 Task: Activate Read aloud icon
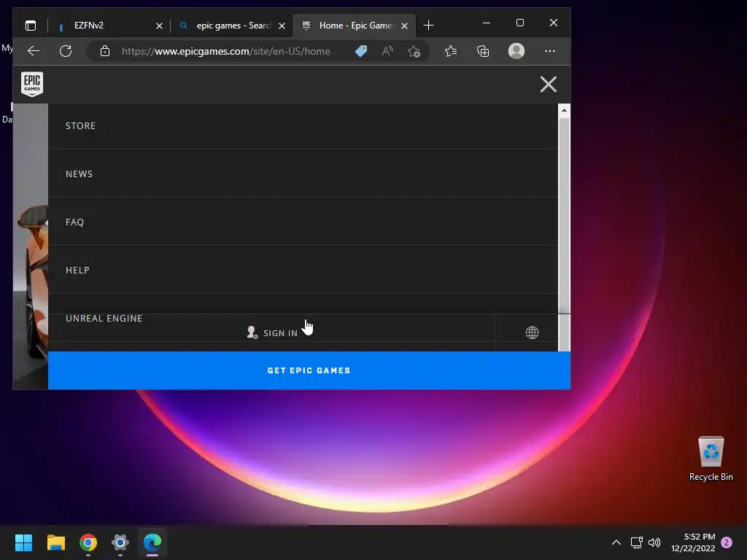[x=388, y=51]
